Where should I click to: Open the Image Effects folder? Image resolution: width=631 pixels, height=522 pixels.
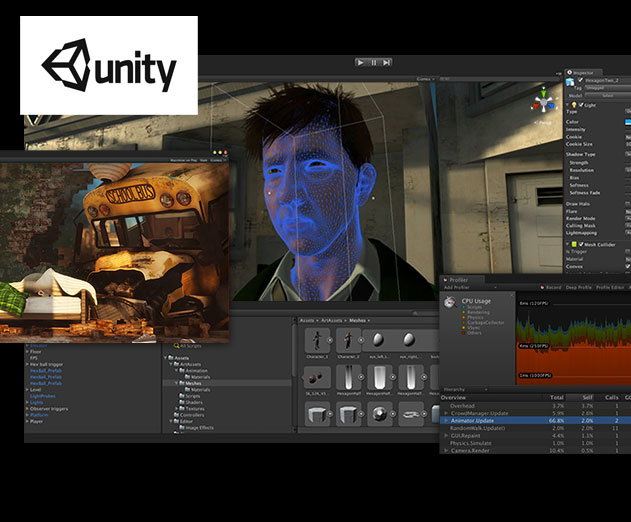pos(196,428)
